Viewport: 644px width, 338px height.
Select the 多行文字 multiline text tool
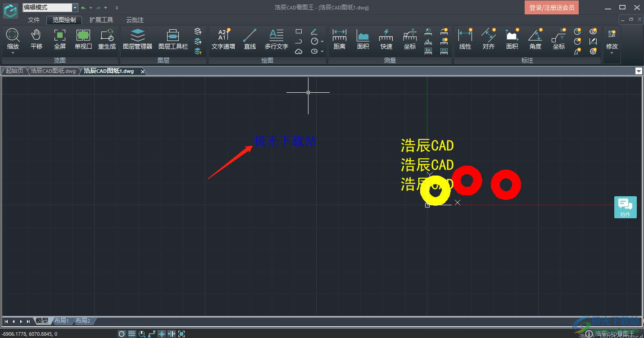(276, 39)
